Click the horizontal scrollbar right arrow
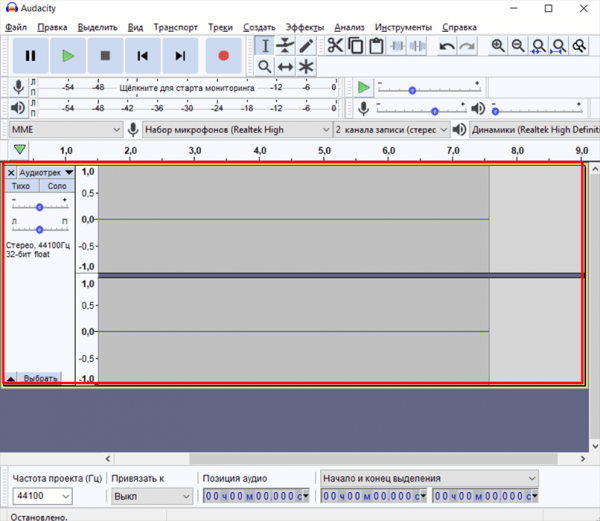The image size is (600, 521). (583, 459)
